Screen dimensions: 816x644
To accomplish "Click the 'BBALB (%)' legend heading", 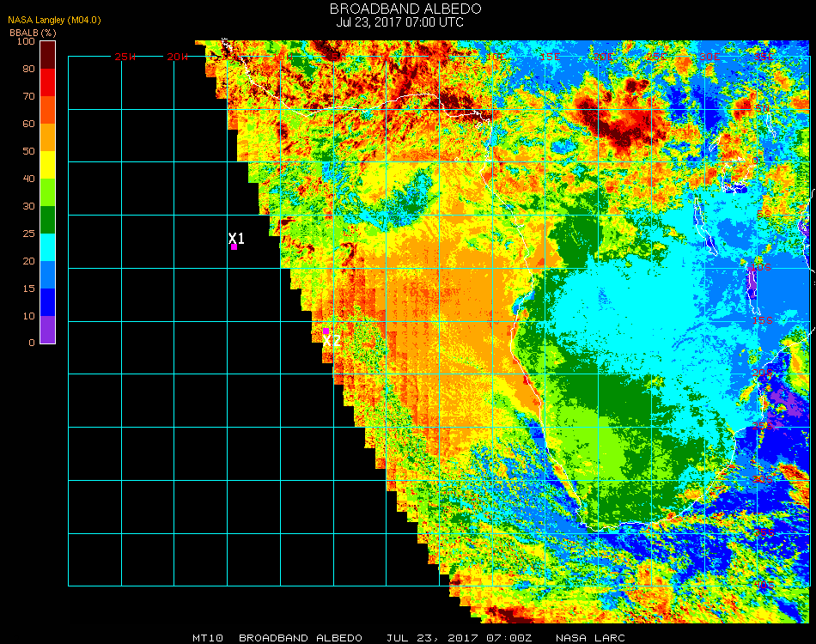I will point(33,33).
